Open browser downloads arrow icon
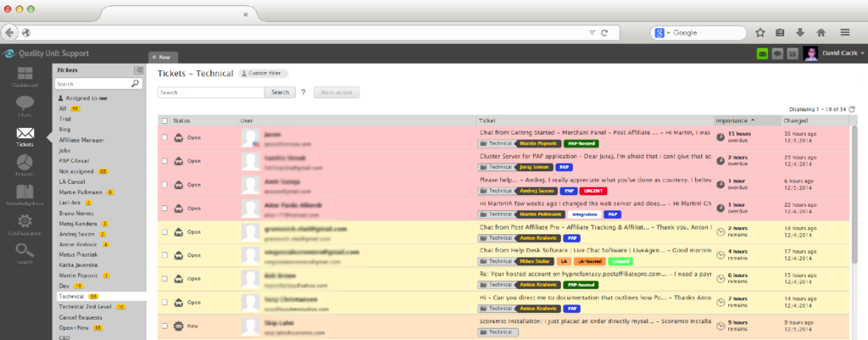Viewport: 868px width, 340px height. pos(800,33)
